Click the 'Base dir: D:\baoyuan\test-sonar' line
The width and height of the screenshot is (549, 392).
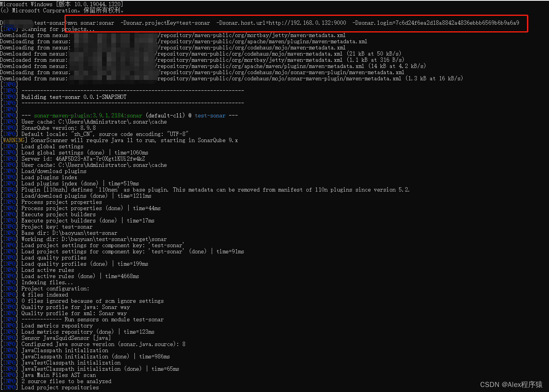pyautogui.click(x=59, y=233)
